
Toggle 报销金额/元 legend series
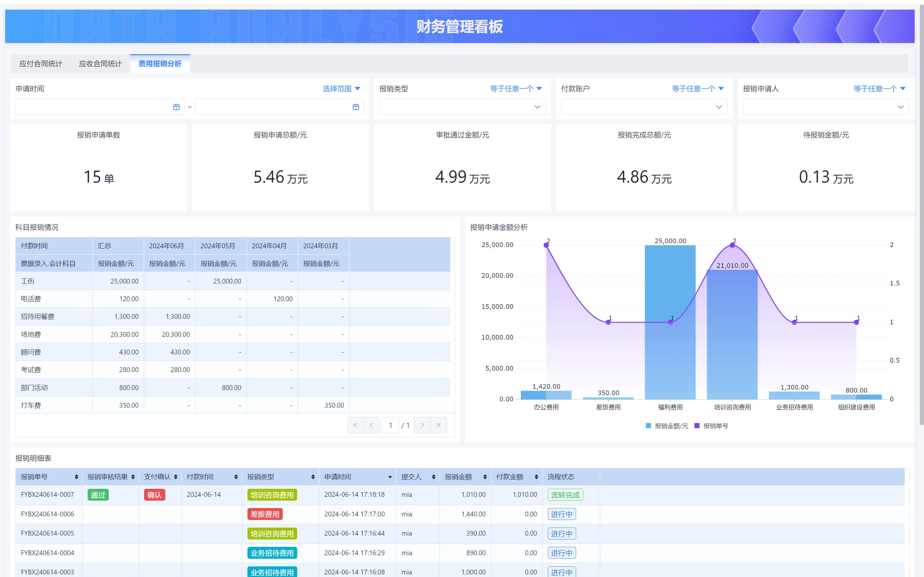(x=667, y=426)
